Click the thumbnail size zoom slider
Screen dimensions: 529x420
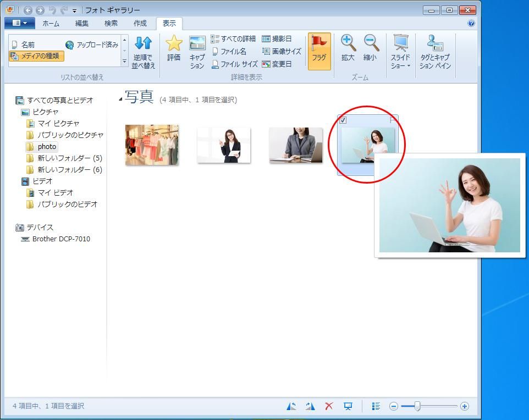417,406
